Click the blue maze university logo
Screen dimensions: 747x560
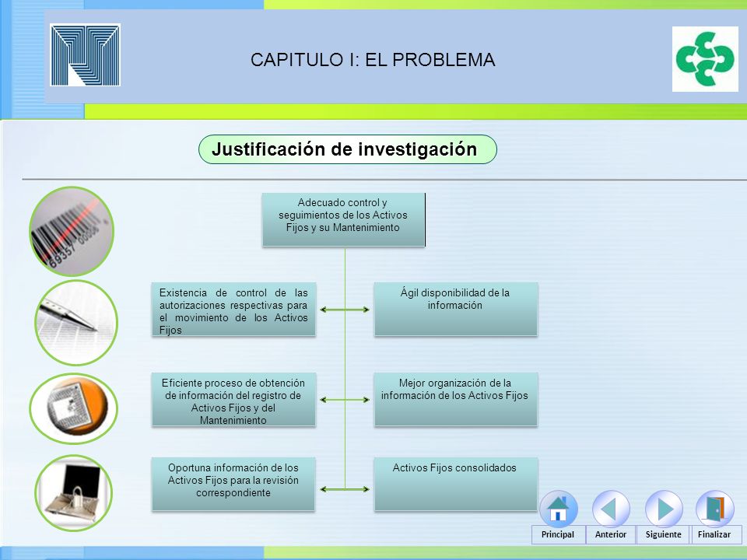coord(86,54)
